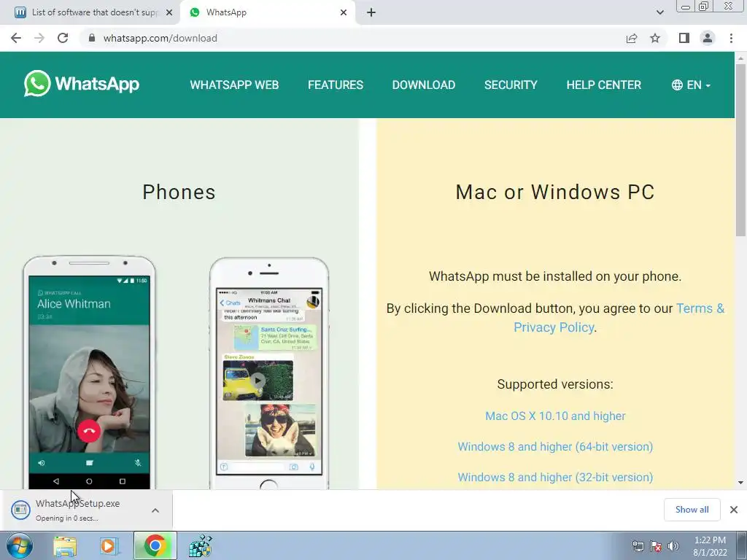This screenshot has height=560, width=747.
Task: Open the Chrome profile avatar
Action: click(708, 38)
